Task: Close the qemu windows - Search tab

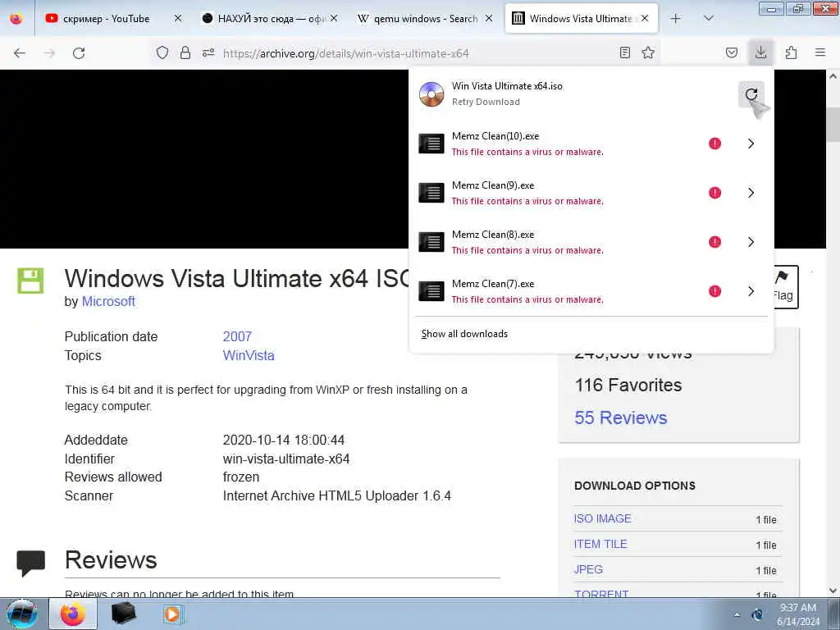Action: point(489,19)
